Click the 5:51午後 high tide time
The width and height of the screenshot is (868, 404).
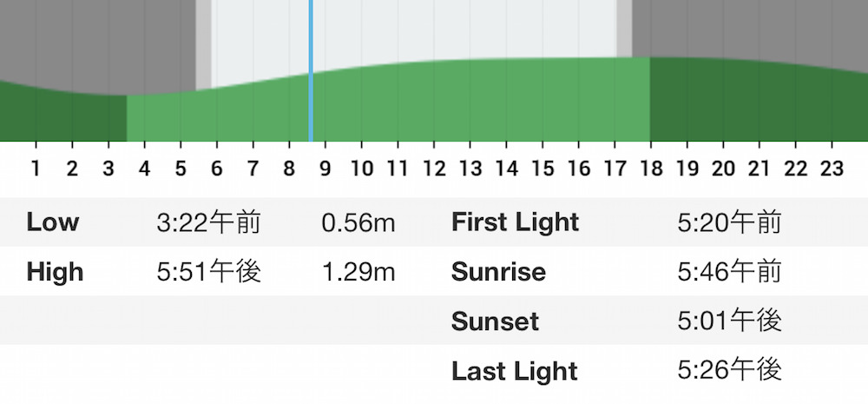208,272
